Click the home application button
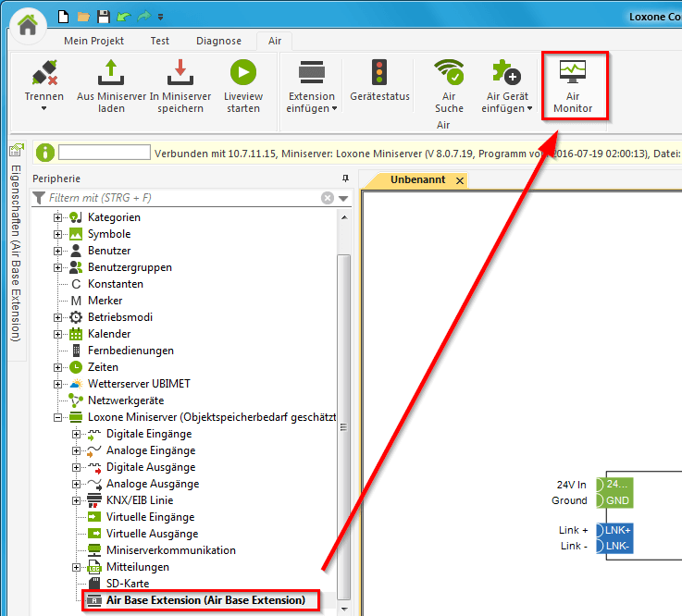This screenshot has width=682, height=616. (28, 25)
